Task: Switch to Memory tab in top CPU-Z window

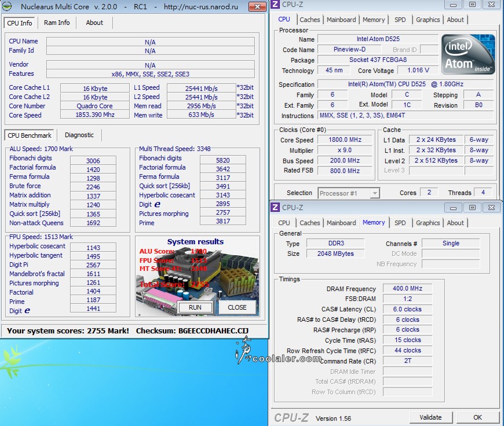Action: (374, 20)
